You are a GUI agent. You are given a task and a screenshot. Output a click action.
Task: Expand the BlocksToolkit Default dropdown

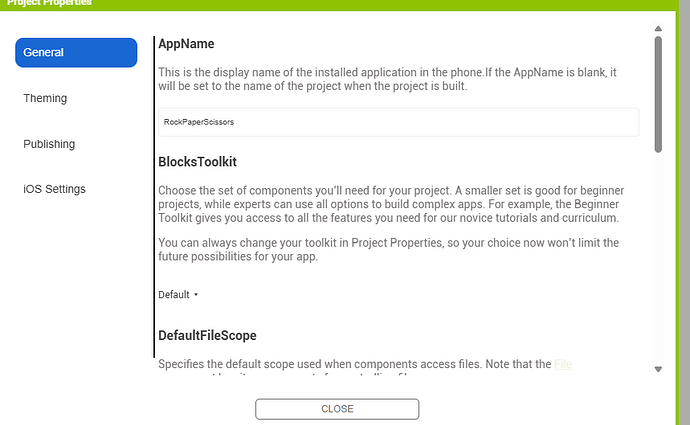[x=179, y=295]
